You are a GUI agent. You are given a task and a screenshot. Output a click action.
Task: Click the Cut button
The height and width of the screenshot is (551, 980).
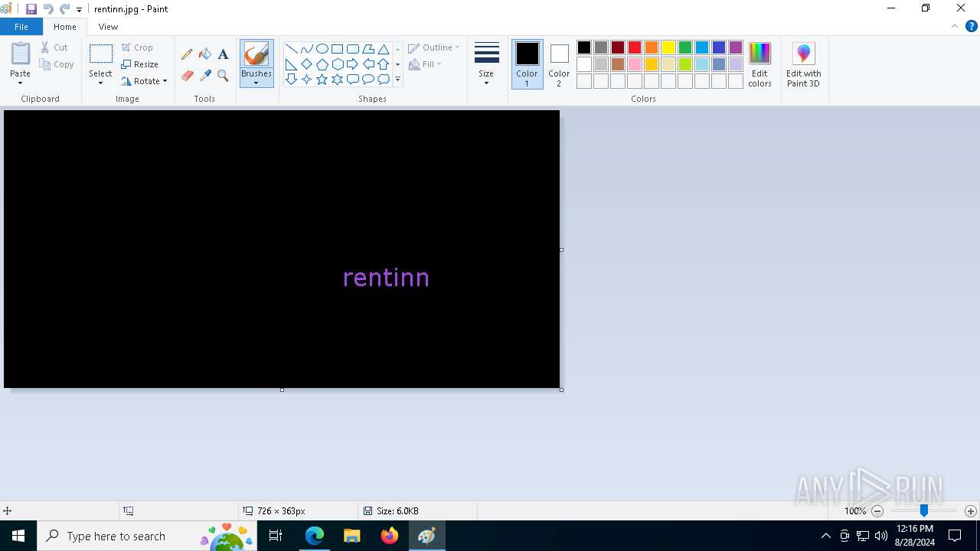click(x=54, y=47)
